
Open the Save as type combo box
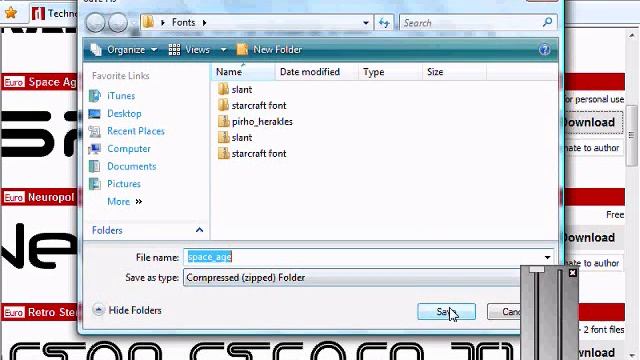point(351,278)
